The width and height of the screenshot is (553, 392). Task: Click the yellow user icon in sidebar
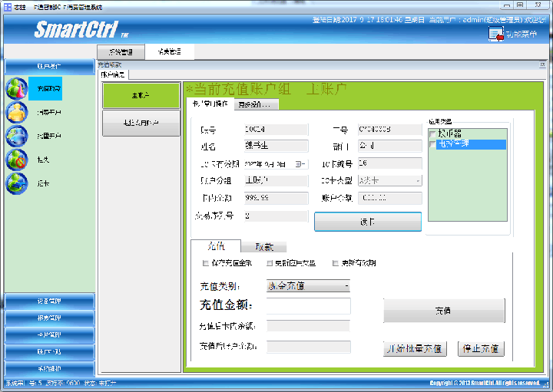coord(17,113)
